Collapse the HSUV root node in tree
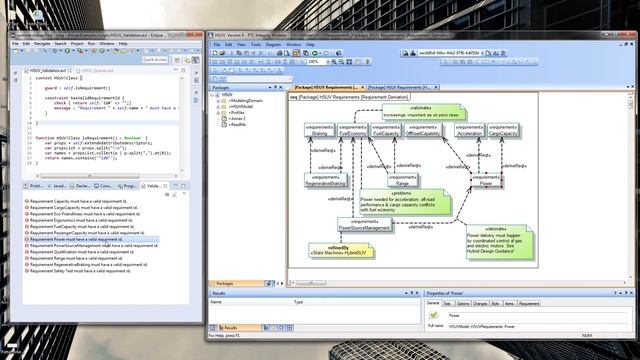Viewport: 640px width, 360px height. [x=212, y=95]
